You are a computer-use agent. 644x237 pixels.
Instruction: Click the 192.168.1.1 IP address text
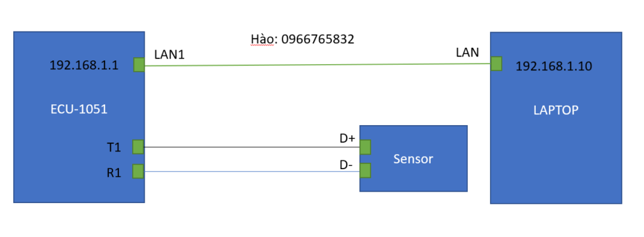pos(84,65)
